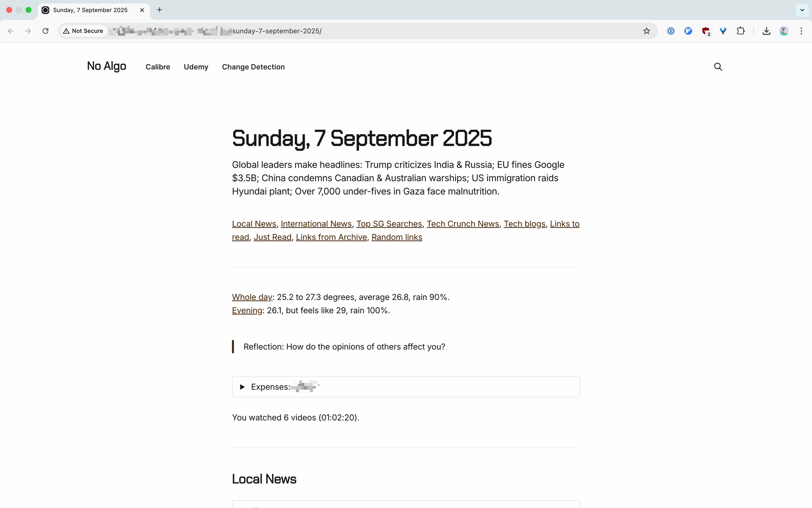Reload the page with refresh icon

point(45,31)
